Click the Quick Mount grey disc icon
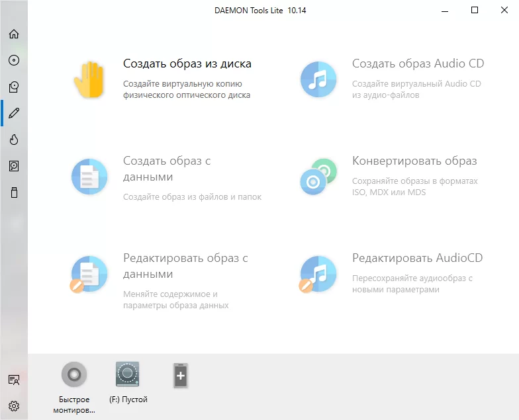 click(74, 374)
